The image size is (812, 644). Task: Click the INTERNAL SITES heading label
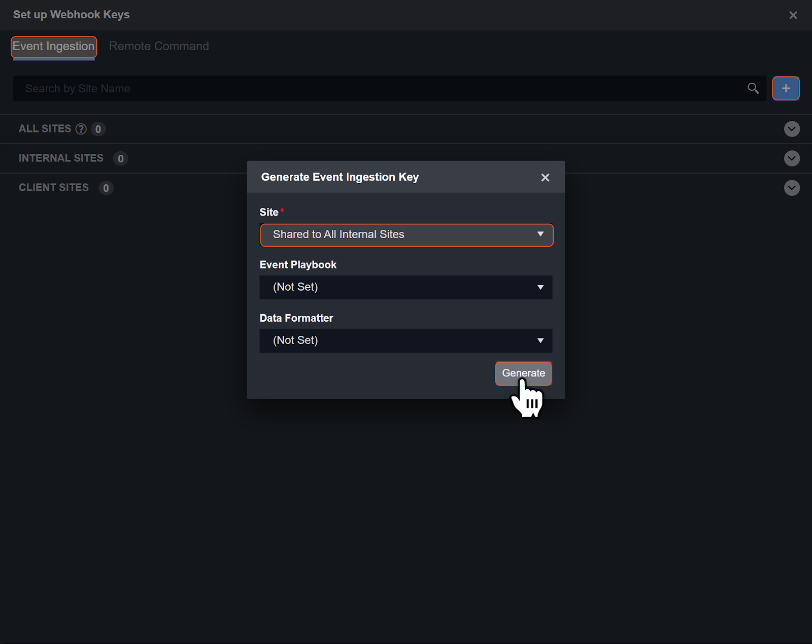[61, 158]
